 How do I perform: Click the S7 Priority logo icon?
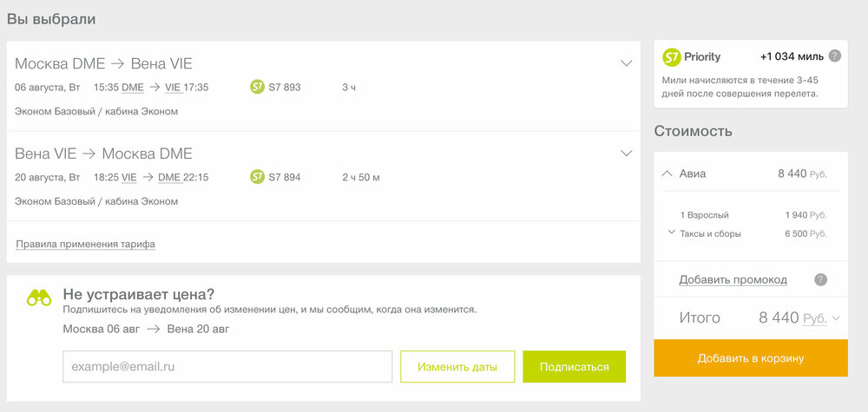coord(672,57)
